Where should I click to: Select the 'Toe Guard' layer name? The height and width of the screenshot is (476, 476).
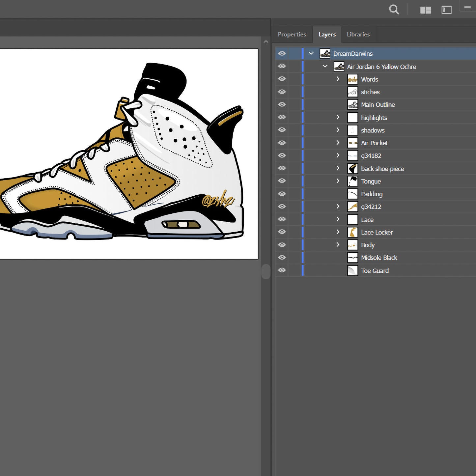point(375,271)
